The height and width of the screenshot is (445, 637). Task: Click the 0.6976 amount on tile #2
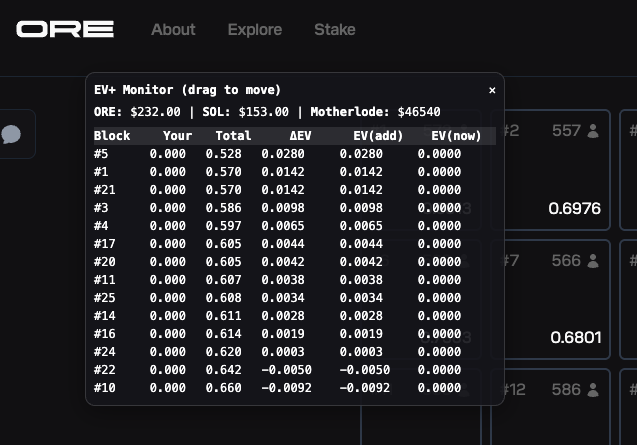click(574, 208)
